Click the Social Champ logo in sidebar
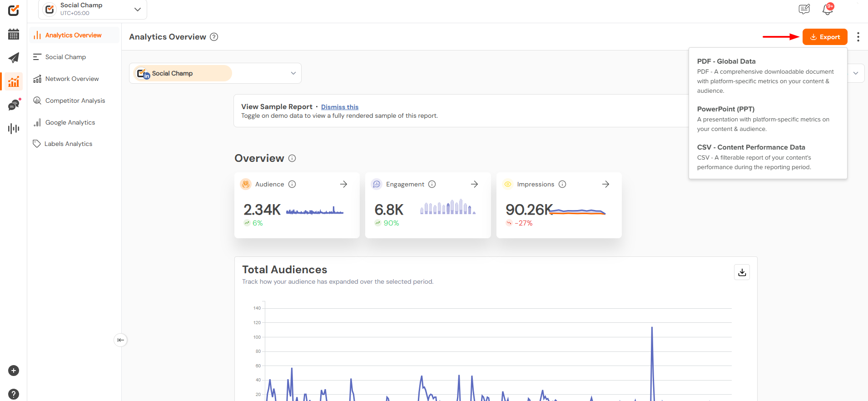 [14, 10]
